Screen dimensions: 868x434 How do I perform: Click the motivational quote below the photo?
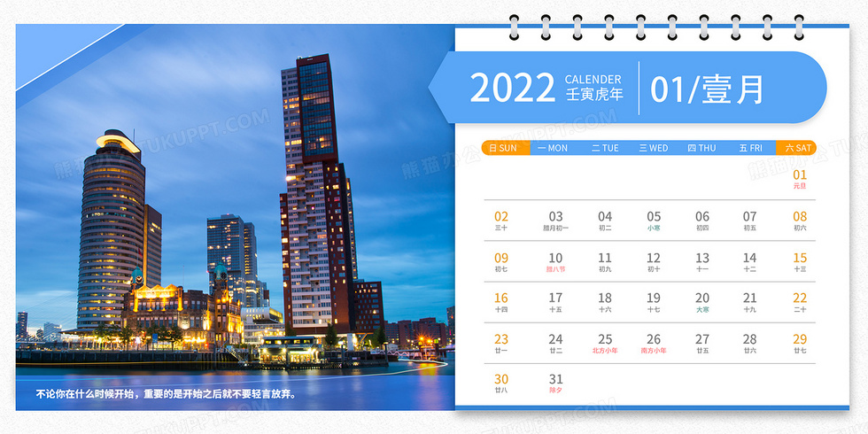(x=166, y=393)
